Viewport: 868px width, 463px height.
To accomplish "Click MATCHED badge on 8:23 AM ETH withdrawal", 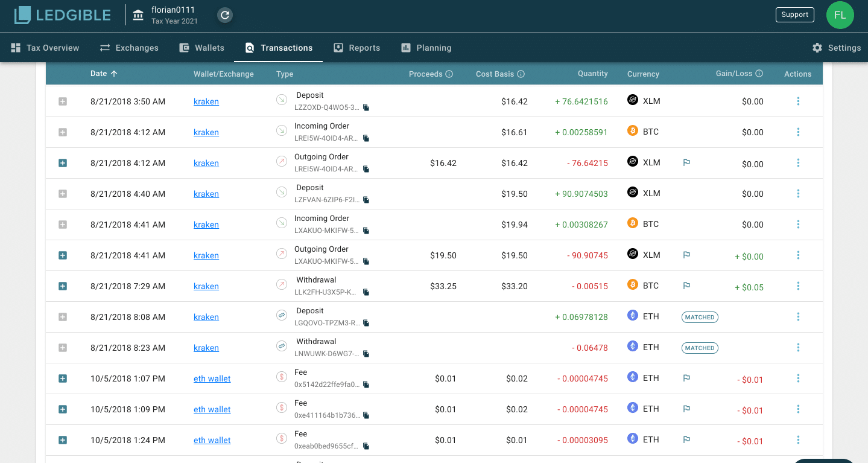I will [x=700, y=348].
